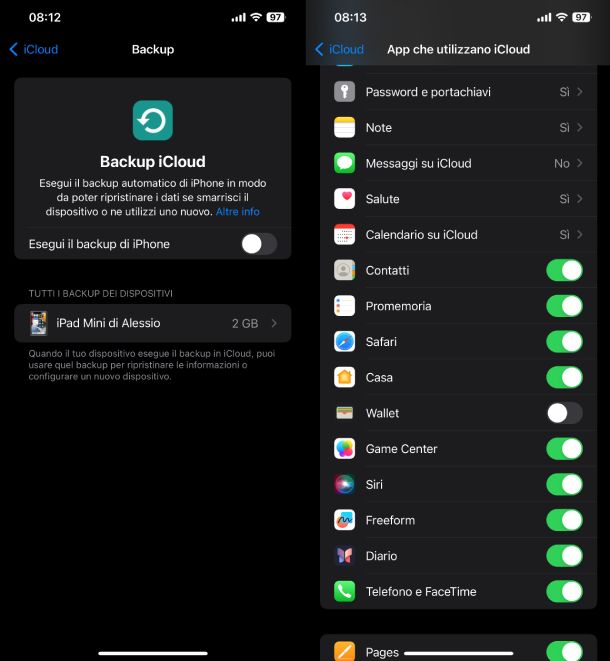Disable Safari iCloud sync switch
The height and width of the screenshot is (661, 610).
pos(564,341)
